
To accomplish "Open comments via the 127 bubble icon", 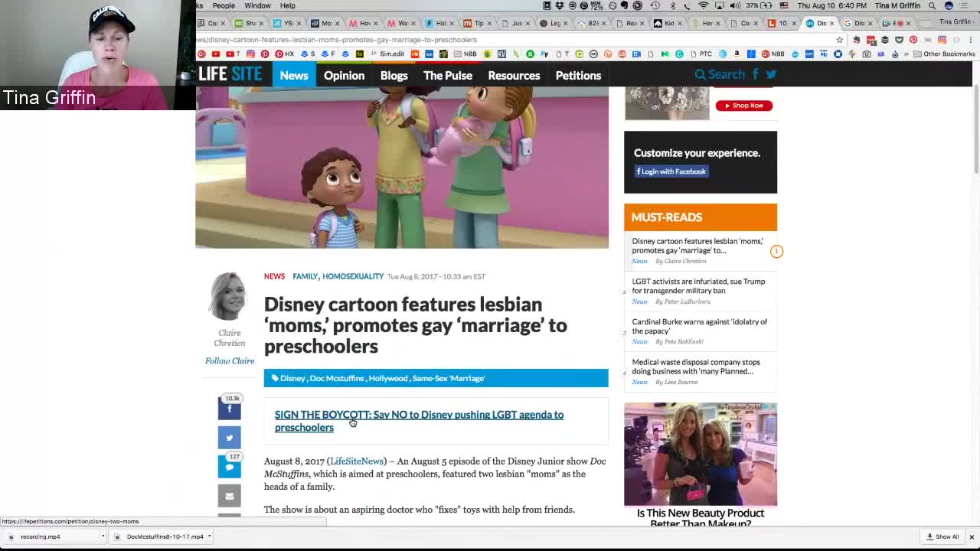I will coord(229,466).
